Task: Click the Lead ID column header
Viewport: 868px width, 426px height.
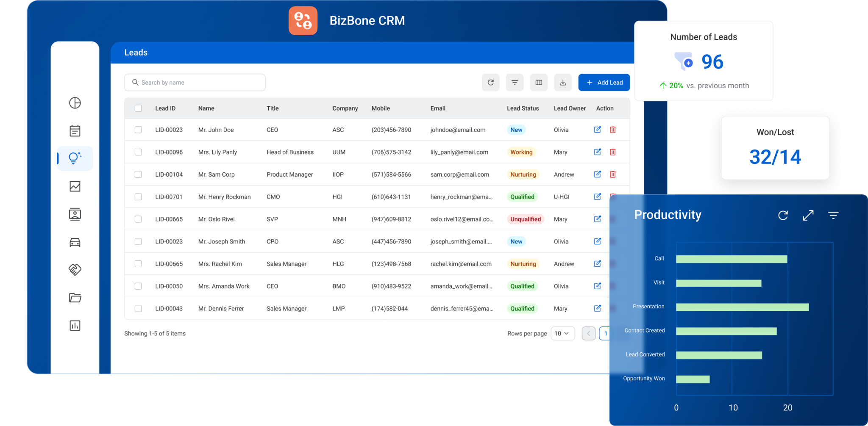Action: (x=165, y=108)
